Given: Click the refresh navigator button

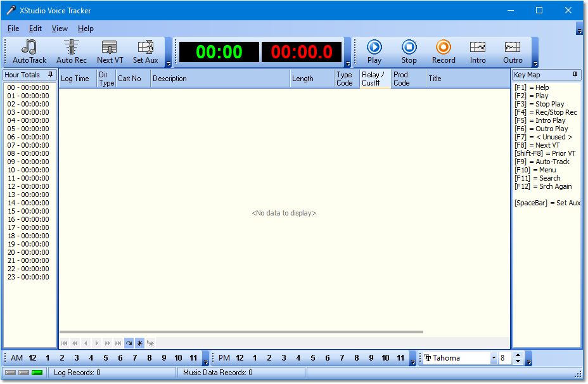Looking at the screenshot, I should point(129,343).
